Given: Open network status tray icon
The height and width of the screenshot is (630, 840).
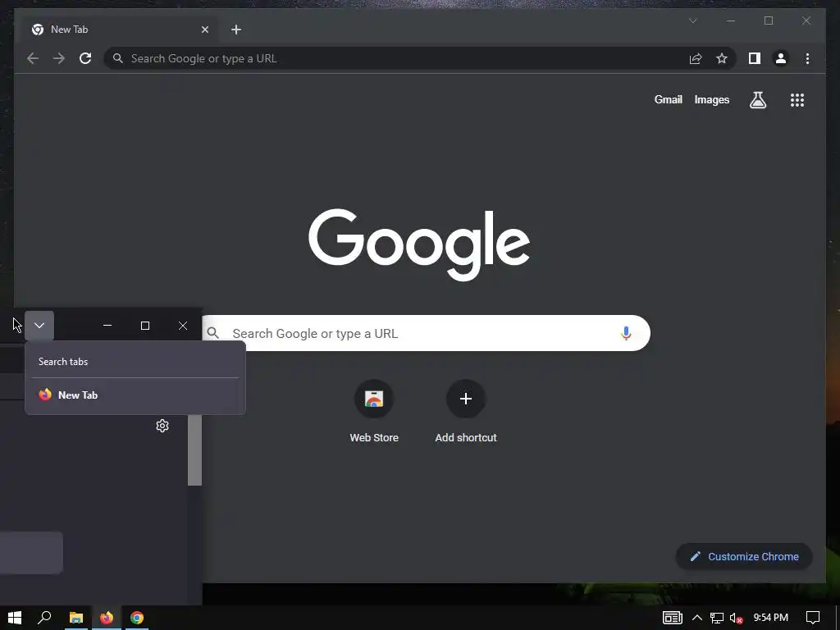Looking at the screenshot, I should point(717,618).
